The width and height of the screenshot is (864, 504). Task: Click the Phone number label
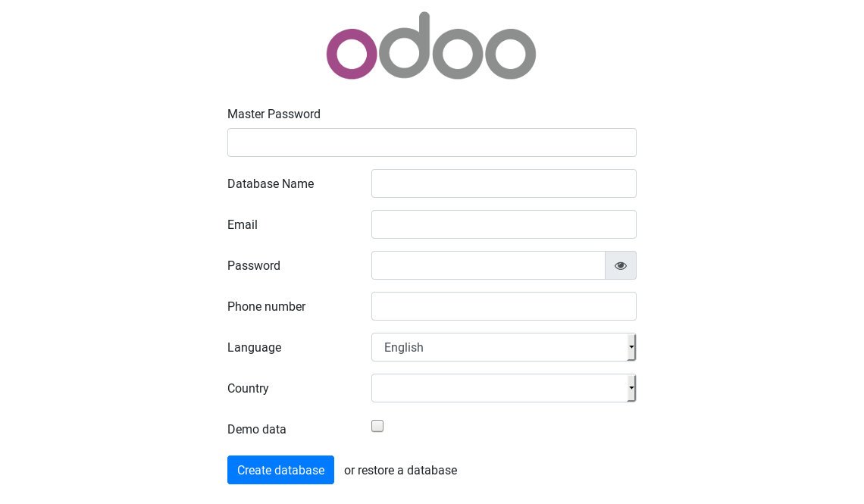pos(267,306)
